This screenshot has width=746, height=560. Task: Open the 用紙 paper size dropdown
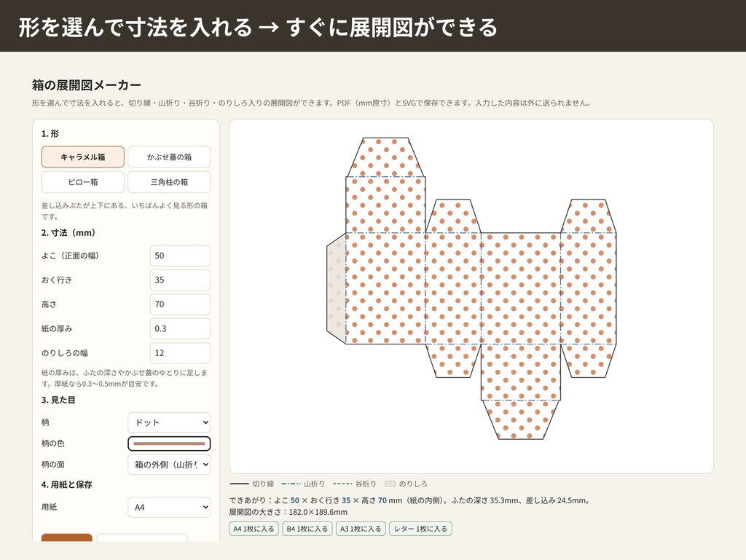[169, 508]
